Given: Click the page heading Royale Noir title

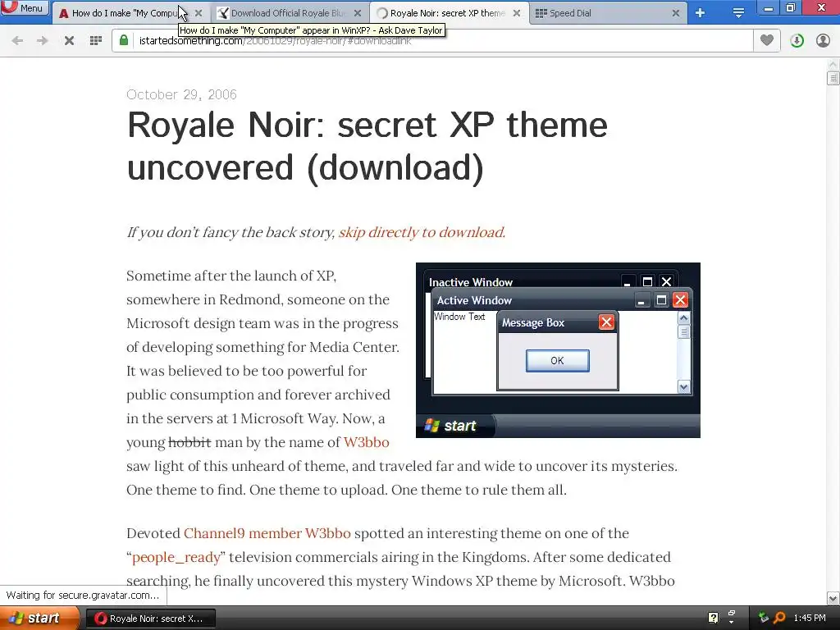Looking at the screenshot, I should tap(367, 146).
